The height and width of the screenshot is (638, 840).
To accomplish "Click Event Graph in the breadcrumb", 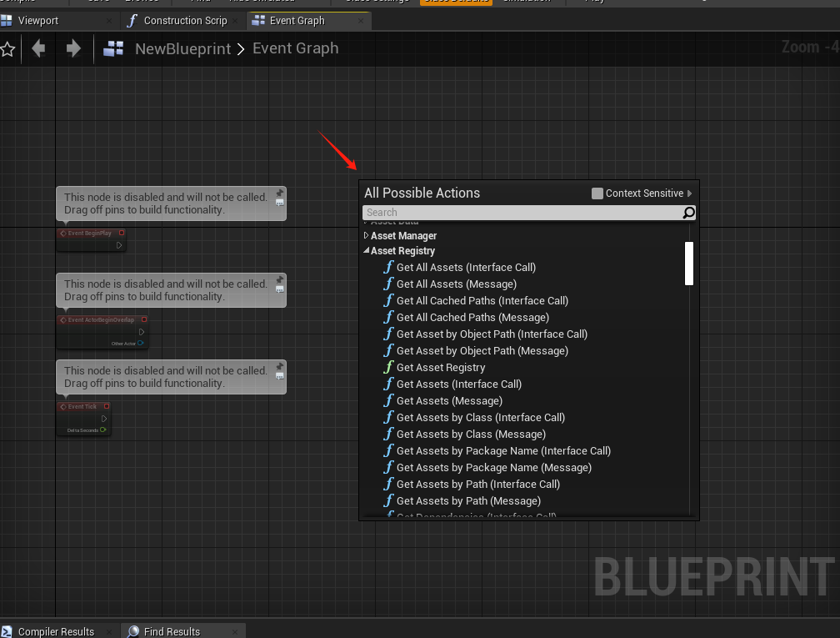I will click(295, 48).
